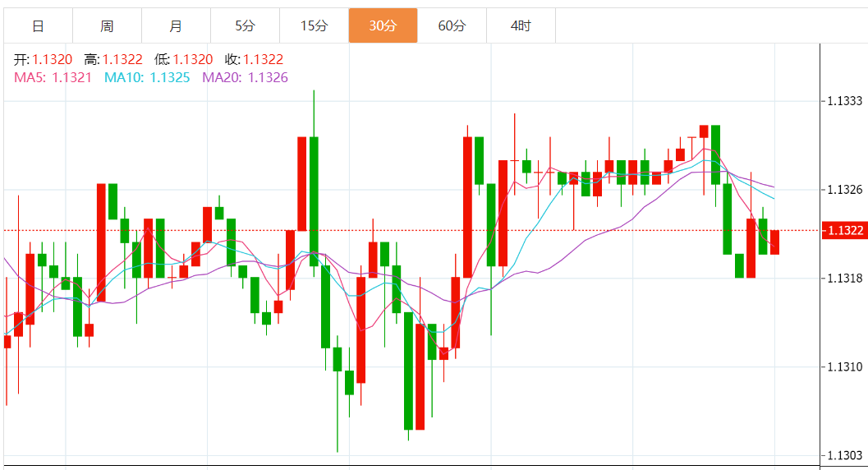Image resolution: width=868 pixels, height=470 pixels.
Task: Click the 高 high price value
Action: point(122,59)
